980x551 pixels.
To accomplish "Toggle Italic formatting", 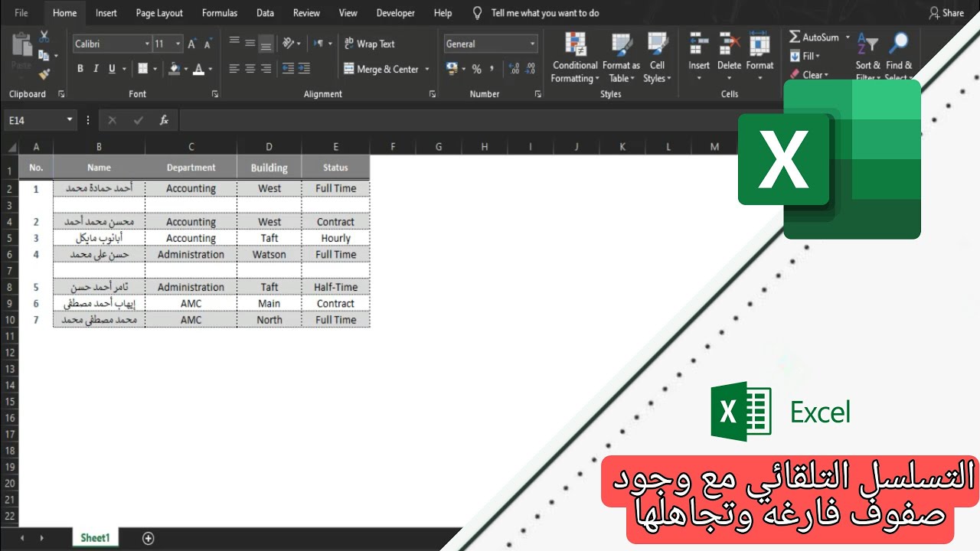I will [x=96, y=69].
